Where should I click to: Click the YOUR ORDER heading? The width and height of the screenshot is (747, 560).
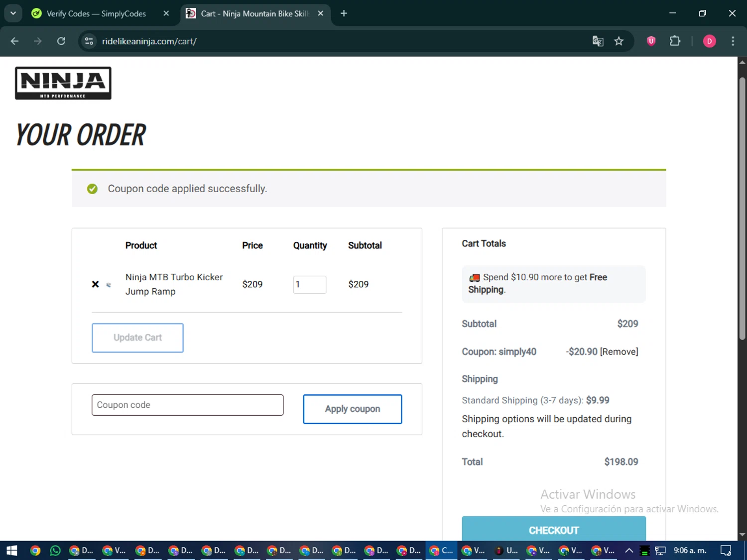pos(81,135)
